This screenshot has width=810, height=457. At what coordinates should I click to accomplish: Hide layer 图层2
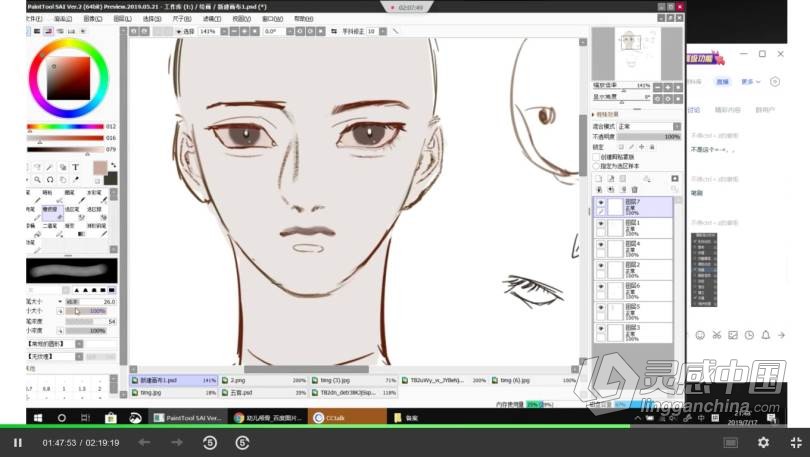click(x=601, y=265)
